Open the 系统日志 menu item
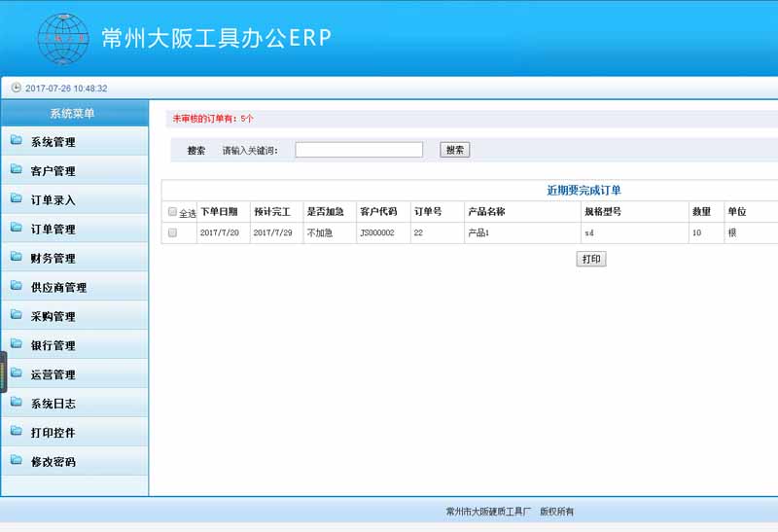The image size is (778, 532). coord(53,404)
